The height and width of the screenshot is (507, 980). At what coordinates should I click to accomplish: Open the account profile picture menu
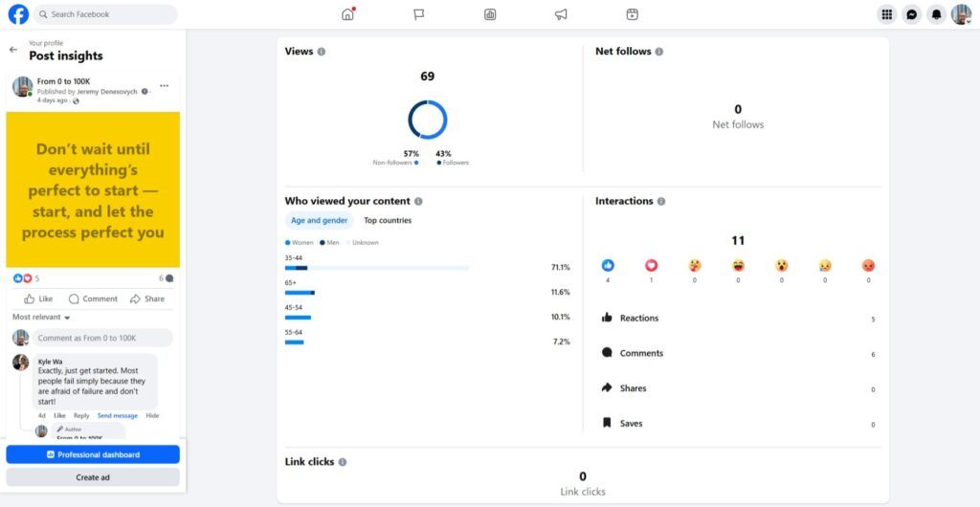point(961,14)
